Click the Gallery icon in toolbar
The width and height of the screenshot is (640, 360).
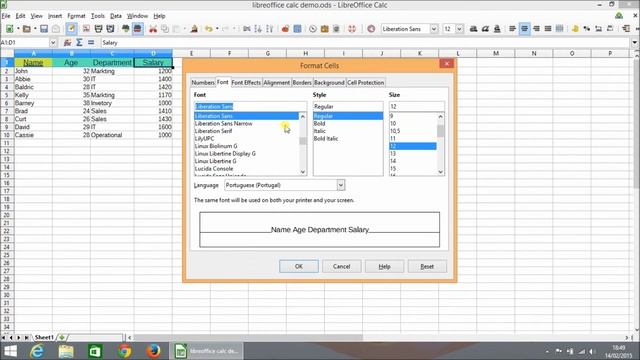[x=324, y=29]
